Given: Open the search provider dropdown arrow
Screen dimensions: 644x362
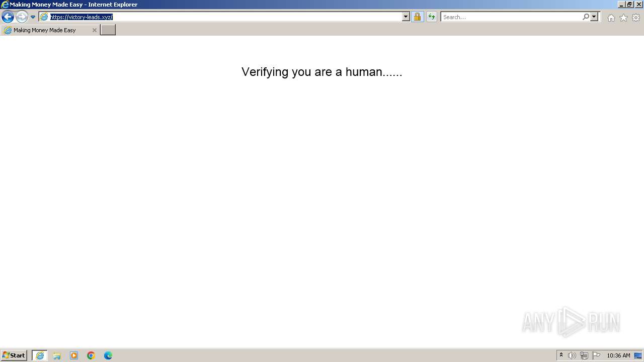Looking at the screenshot, I should (594, 17).
